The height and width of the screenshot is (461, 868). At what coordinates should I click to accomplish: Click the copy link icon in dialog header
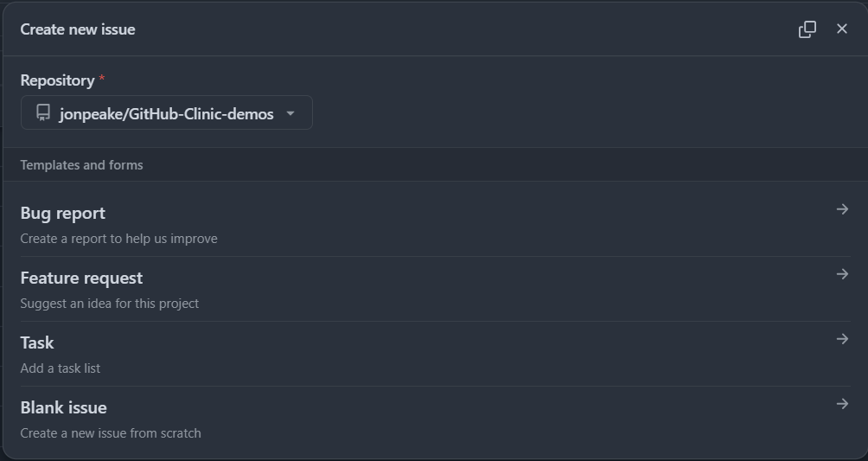click(807, 29)
